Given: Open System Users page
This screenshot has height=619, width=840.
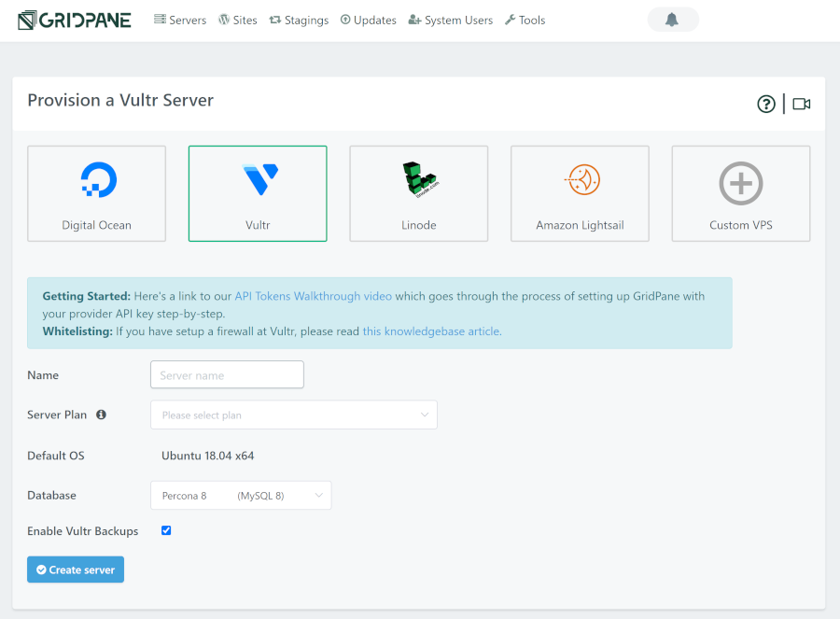Looking at the screenshot, I should tap(451, 20).
